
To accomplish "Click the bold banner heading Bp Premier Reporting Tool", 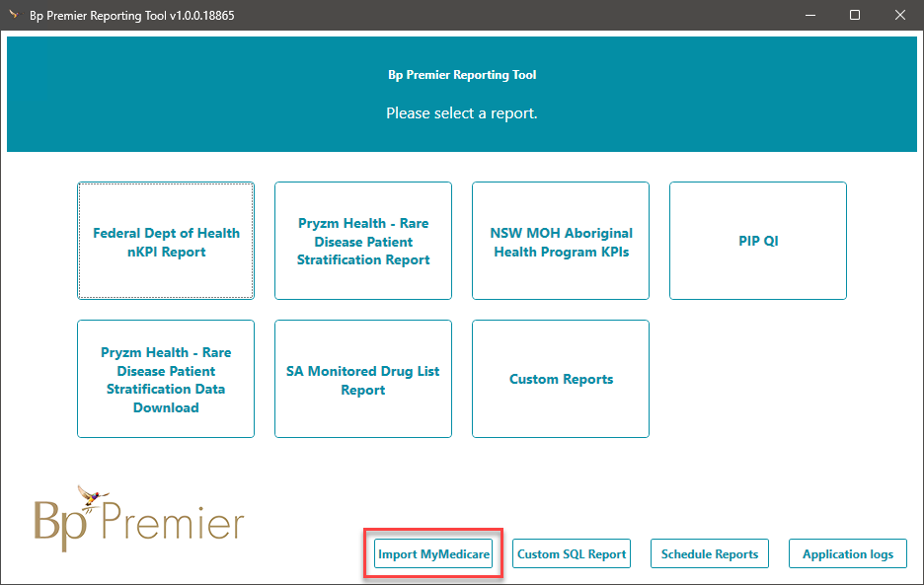I will (x=462, y=75).
